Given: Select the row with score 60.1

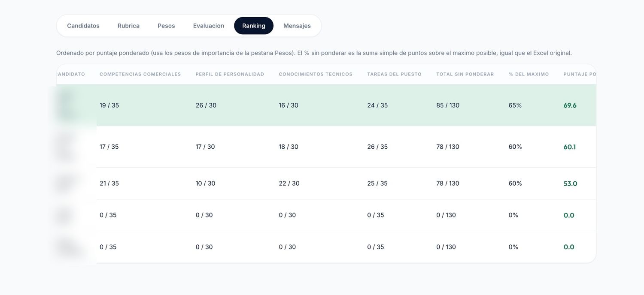Looking at the screenshot, I should (326, 147).
